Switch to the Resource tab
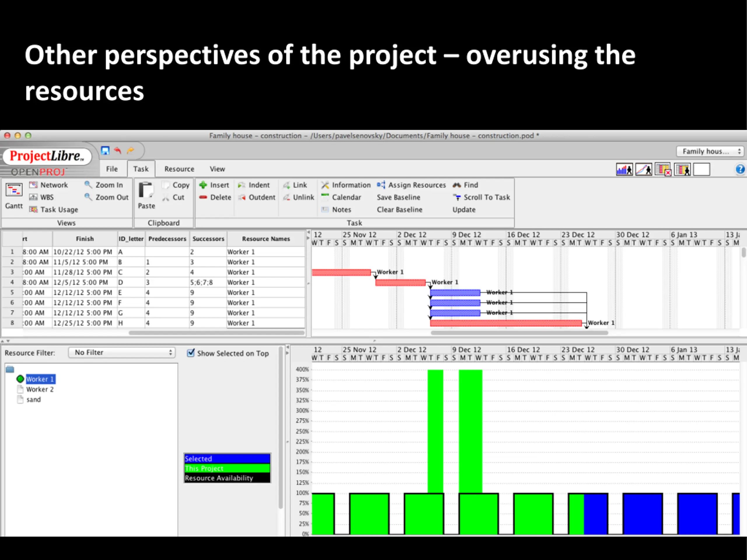Screen dimensions: 747x560 click(179, 169)
